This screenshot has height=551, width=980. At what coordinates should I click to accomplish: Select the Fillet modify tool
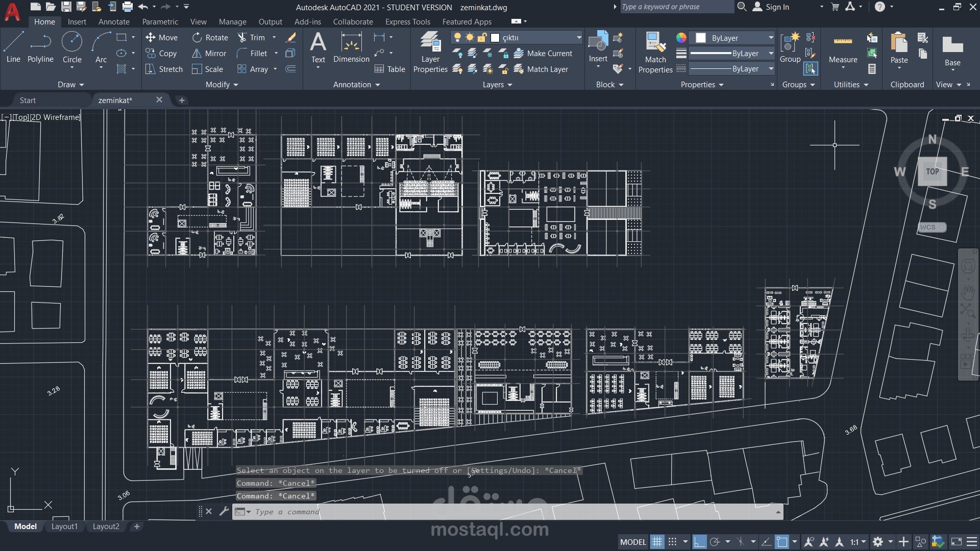[258, 53]
